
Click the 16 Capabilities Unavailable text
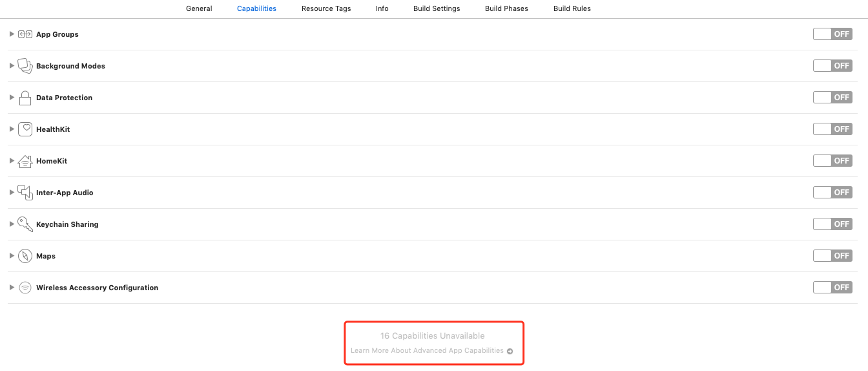[432, 336]
